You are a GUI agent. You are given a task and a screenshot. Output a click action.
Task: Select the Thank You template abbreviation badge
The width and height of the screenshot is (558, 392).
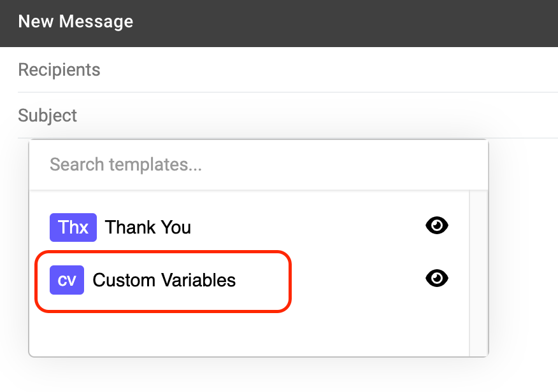tap(73, 227)
